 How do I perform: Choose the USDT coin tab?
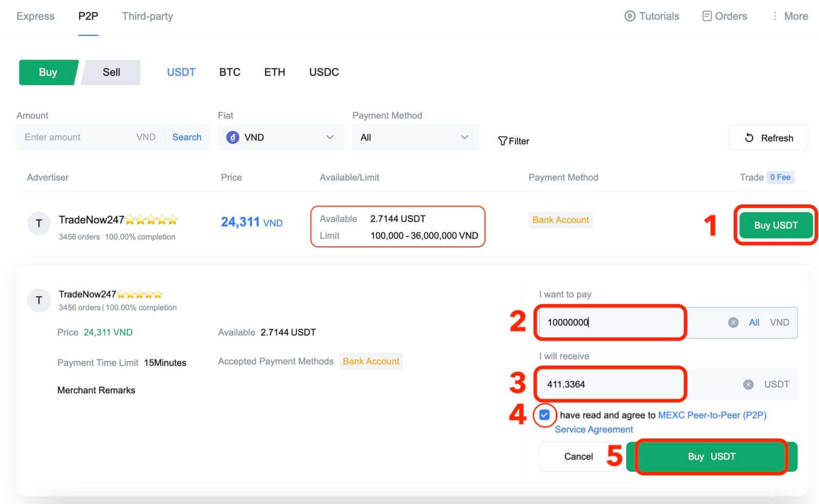pyautogui.click(x=181, y=72)
